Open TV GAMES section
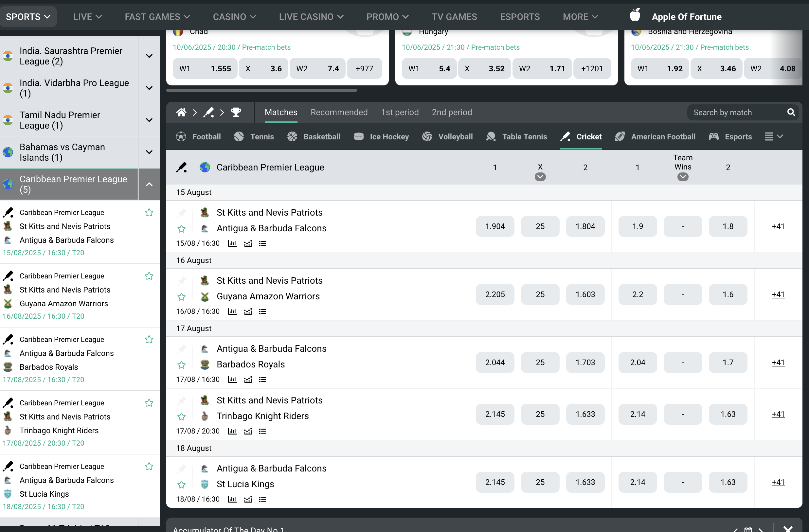The height and width of the screenshot is (532, 809). [x=454, y=17]
